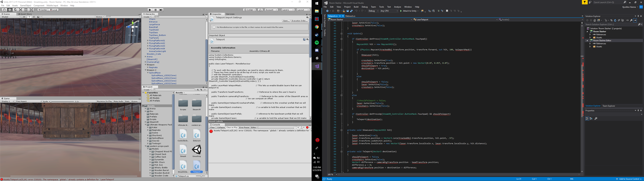Viewport: 644px width, 181px height.
Task: Open the Account dropdown in Unity
Action: tap(271, 10)
